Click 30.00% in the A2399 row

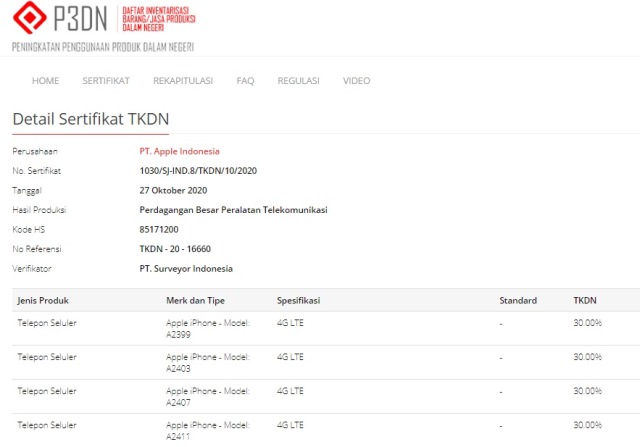[x=587, y=323]
